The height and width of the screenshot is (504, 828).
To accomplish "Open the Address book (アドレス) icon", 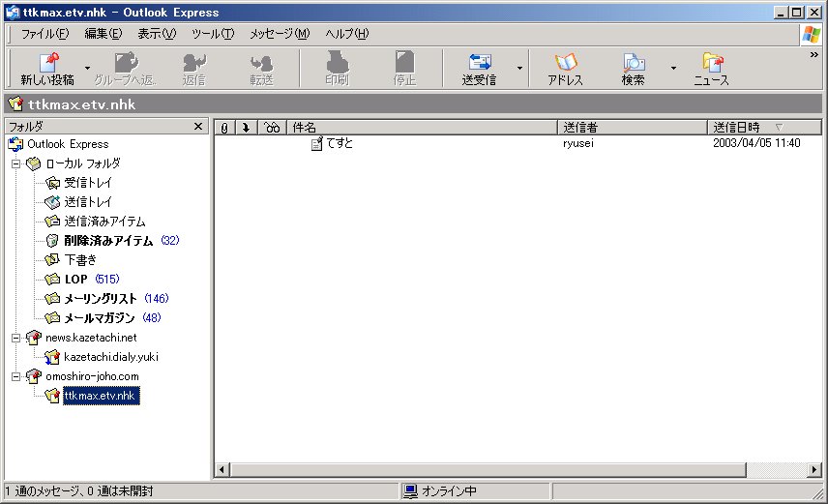I will [565, 69].
